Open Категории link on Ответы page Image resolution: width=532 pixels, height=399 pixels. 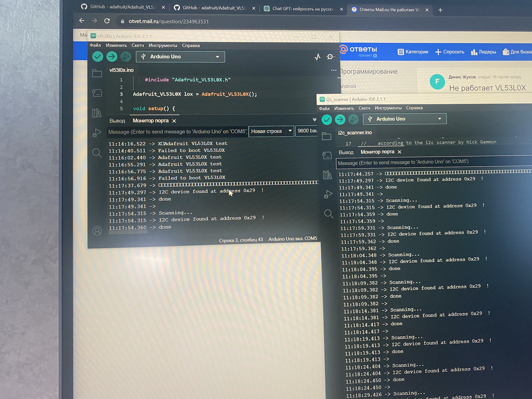[x=413, y=52]
